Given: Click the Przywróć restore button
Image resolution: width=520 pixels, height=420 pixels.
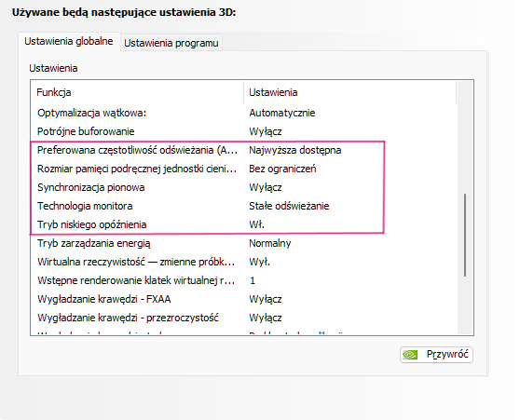Looking at the screenshot, I should click(x=436, y=355).
